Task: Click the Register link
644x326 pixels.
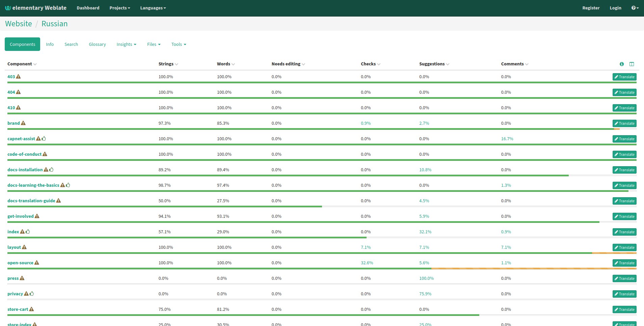Action: (591, 8)
